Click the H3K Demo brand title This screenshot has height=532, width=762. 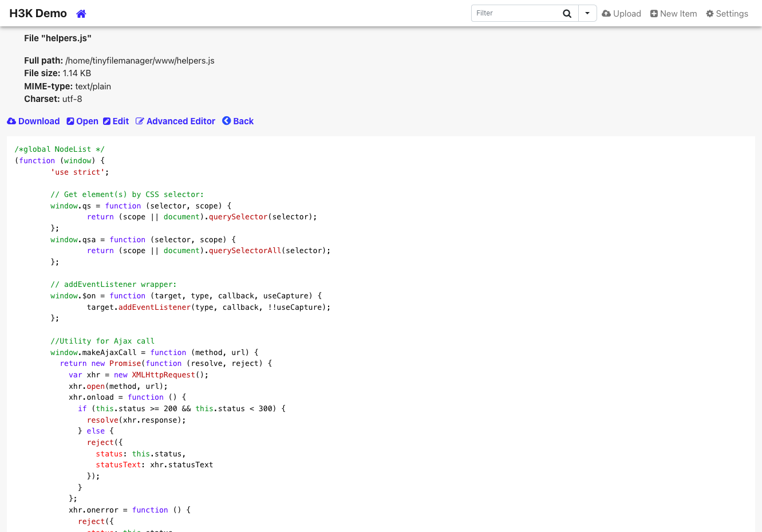pyautogui.click(x=38, y=13)
